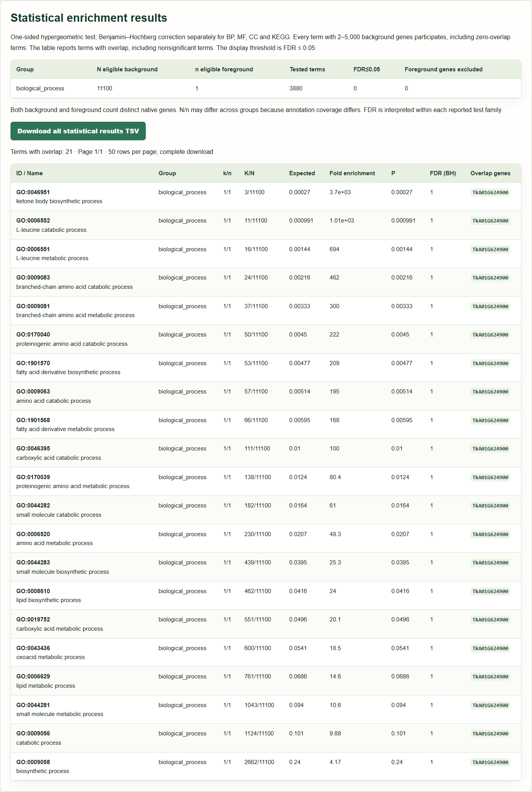Select the K/N value 1043/11100
532x792 pixels.
point(259,705)
